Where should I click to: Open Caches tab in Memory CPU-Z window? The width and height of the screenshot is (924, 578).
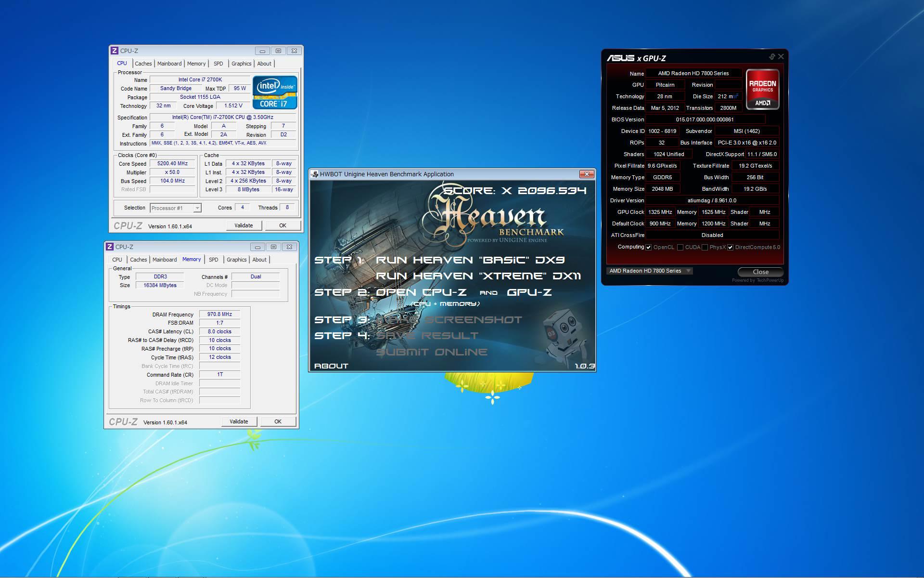[x=139, y=260]
